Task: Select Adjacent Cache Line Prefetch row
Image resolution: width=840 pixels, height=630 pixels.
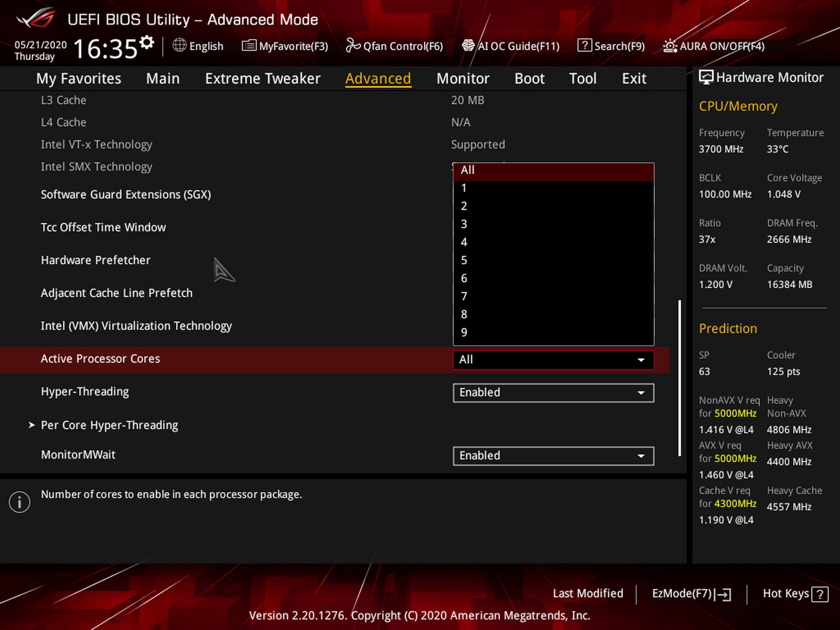Action: pos(117,293)
